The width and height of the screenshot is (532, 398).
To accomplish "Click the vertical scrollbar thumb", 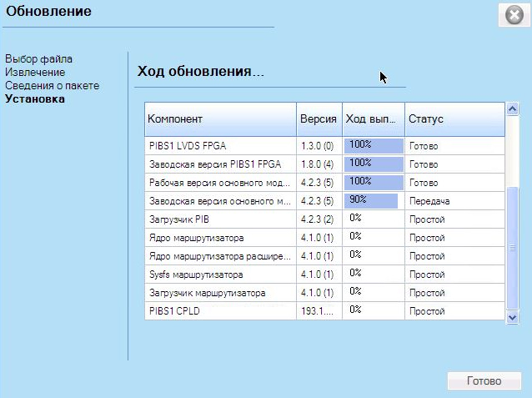I will [x=513, y=248].
